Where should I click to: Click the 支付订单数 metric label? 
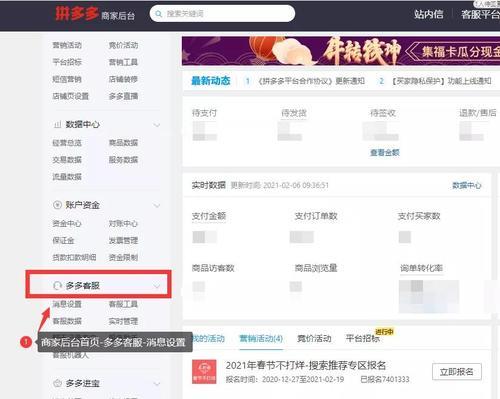pos(316,216)
